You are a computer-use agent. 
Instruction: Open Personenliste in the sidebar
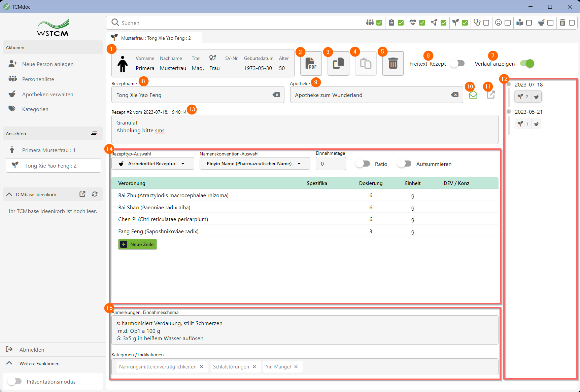point(38,79)
